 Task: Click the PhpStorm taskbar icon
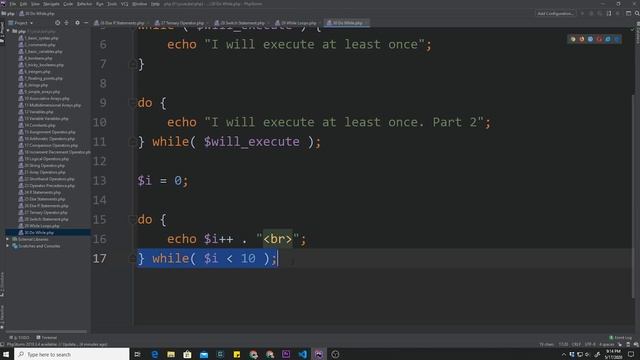(319, 354)
